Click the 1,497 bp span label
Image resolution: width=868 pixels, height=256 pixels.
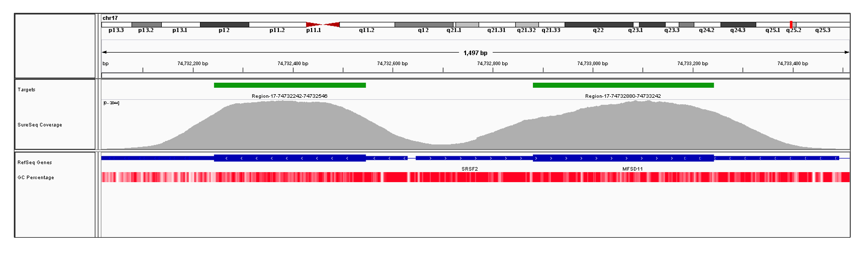(475, 53)
